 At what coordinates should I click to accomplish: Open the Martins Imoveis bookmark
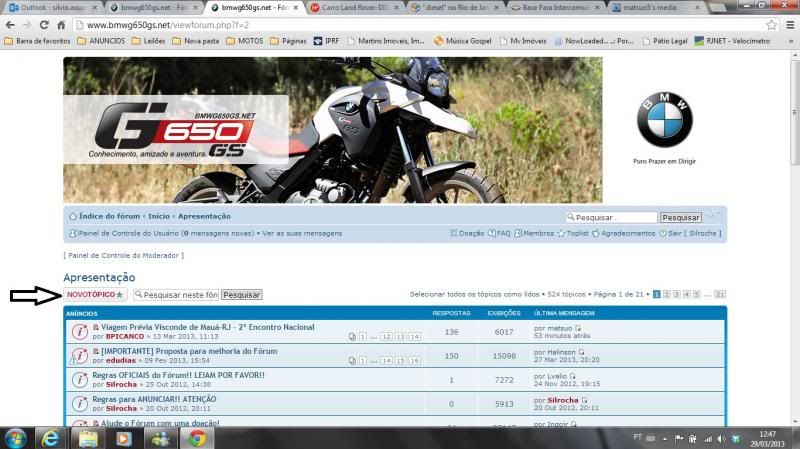[x=386, y=41]
